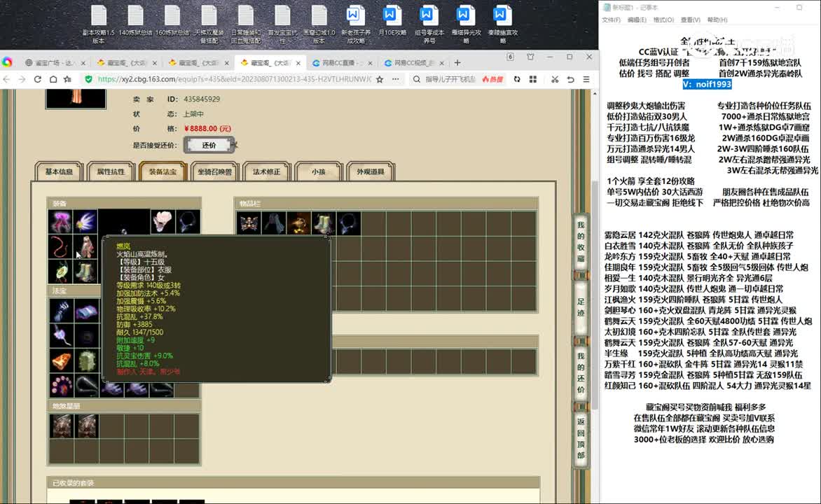The height and width of the screenshot is (504, 821).
Task: Click the price ¥8888.00 text
Action: [207, 129]
